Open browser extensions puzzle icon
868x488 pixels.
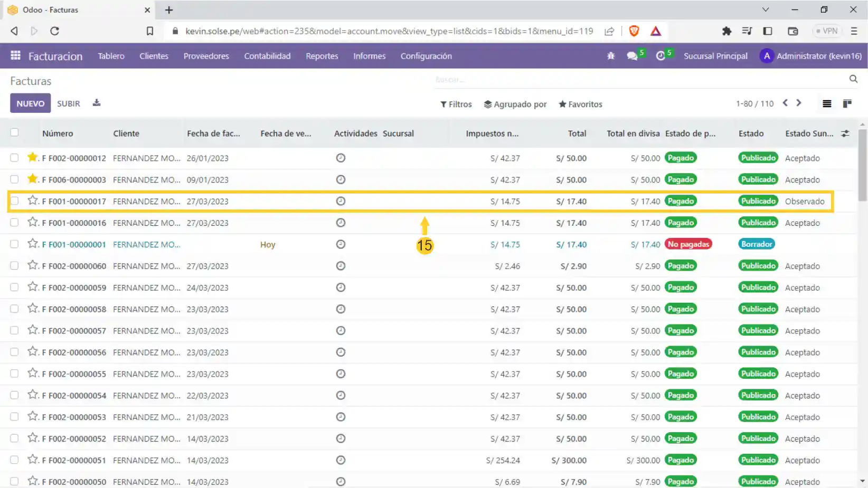pyautogui.click(x=727, y=31)
